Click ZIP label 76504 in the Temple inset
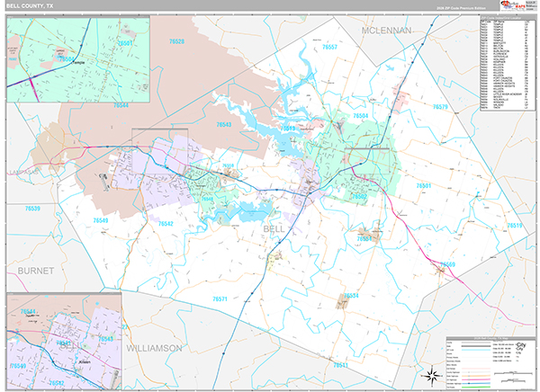540x392 pixels. coord(67,58)
